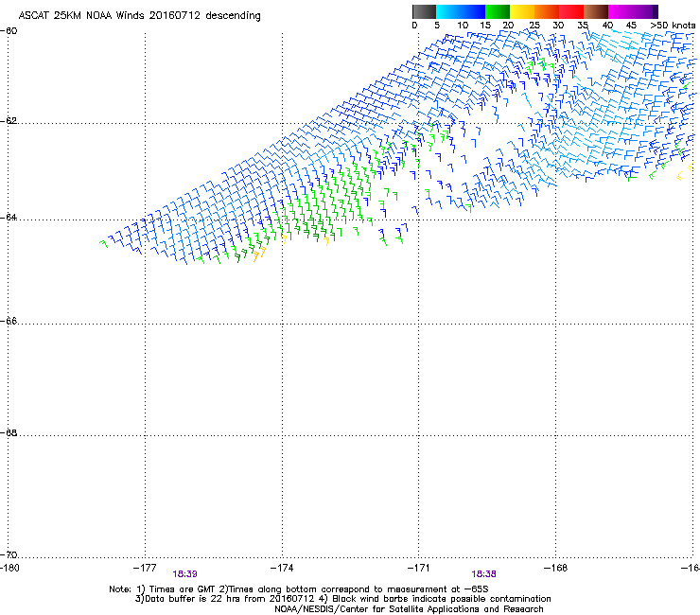Click the -168 longitude axis label
Viewport: 700px width, 615px height.
pos(556,568)
